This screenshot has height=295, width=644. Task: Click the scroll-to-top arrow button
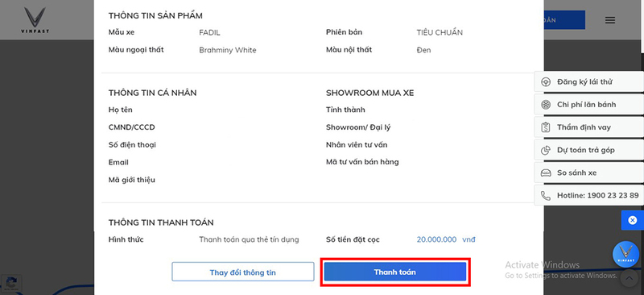(x=629, y=278)
